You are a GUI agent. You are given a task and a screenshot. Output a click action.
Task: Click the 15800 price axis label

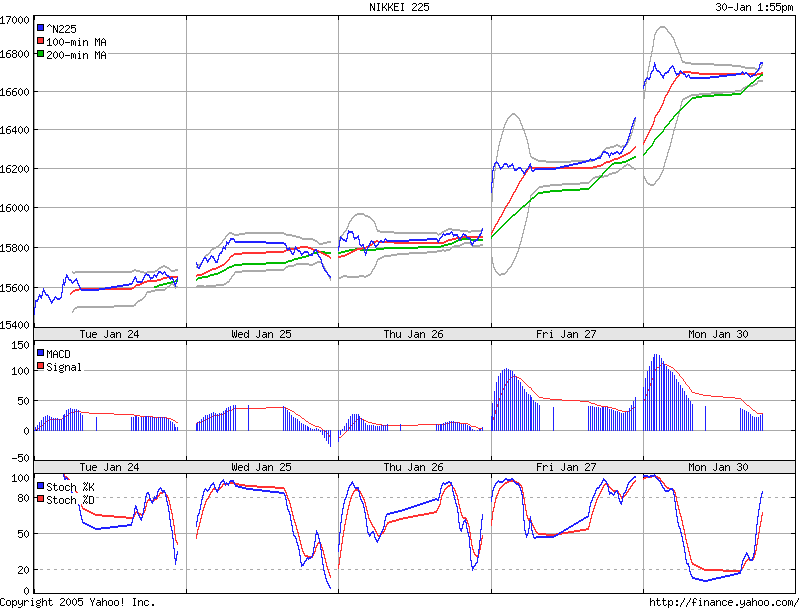pyautogui.click(x=15, y=248)
